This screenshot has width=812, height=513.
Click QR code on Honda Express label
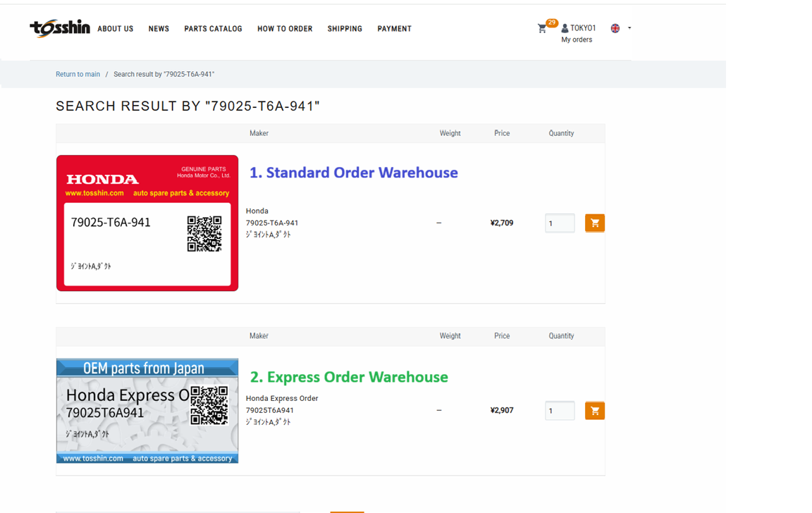[x=209, y=405]
